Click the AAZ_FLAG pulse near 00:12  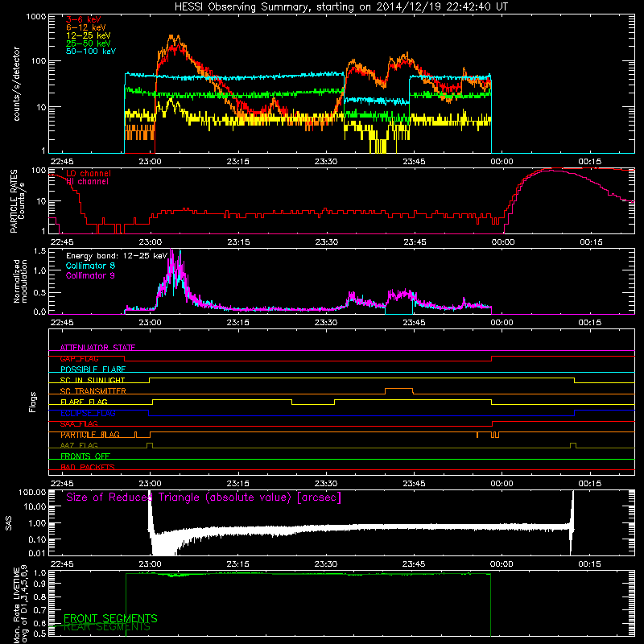coord(573,446)
